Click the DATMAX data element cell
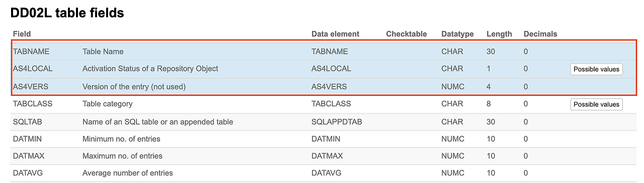The image size is (644, 183). pos(327,156)
